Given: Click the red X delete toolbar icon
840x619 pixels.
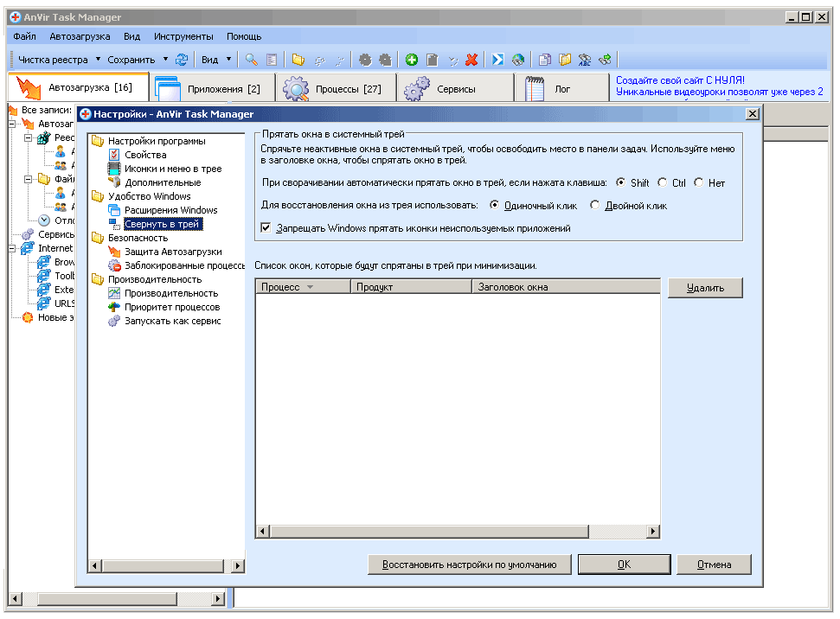Looking at the screenshot, I should point(471,60).
